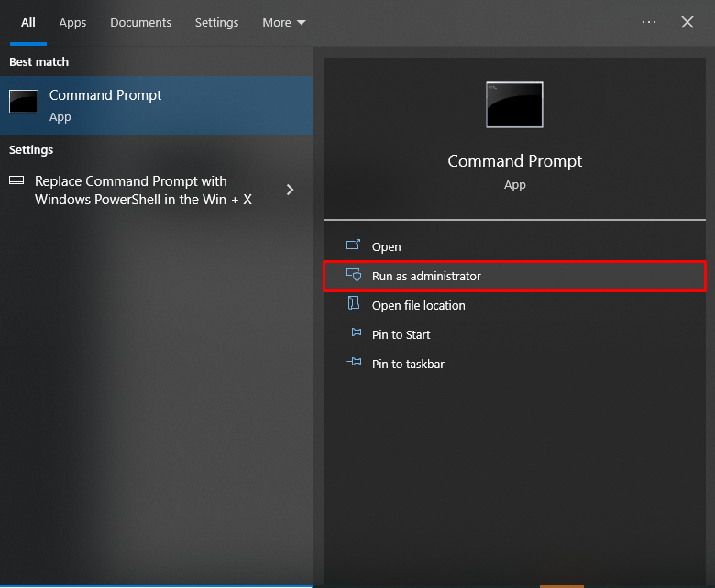
Task: Switch to the Apps tab
Action: click(72, 22)
